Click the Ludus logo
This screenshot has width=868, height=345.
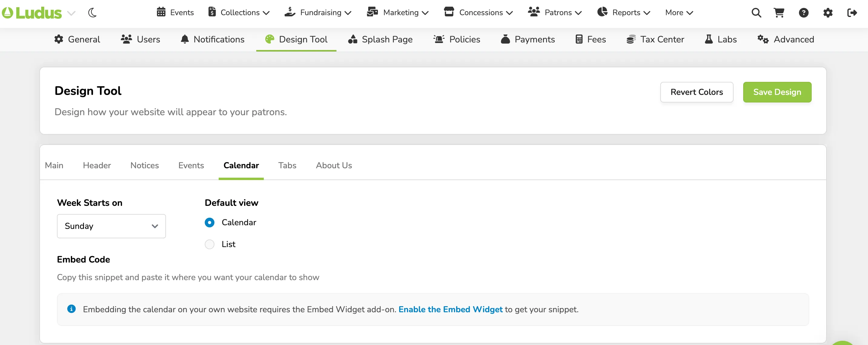click(x=32, y=13)
